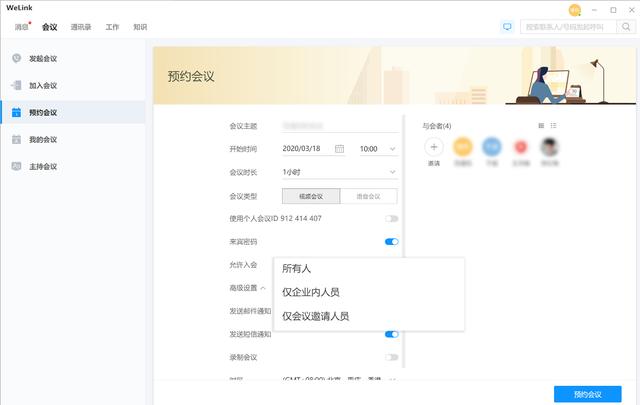Switch to the 会议 tab
This screenshot has height=405, width=640.
coord(49,27)
